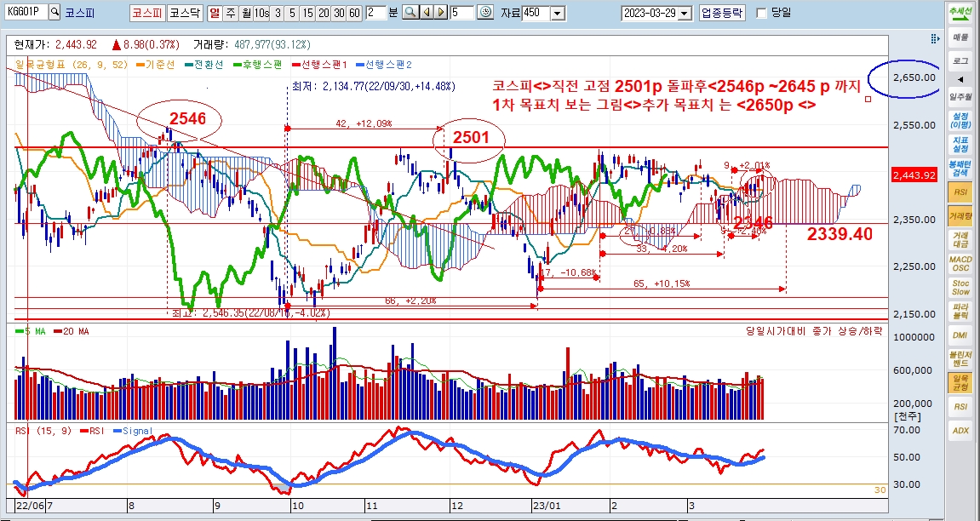The width and height of the screenshot is (980, 521).
Task: Click the 20 MA volume legend
Action: point(72,331)
